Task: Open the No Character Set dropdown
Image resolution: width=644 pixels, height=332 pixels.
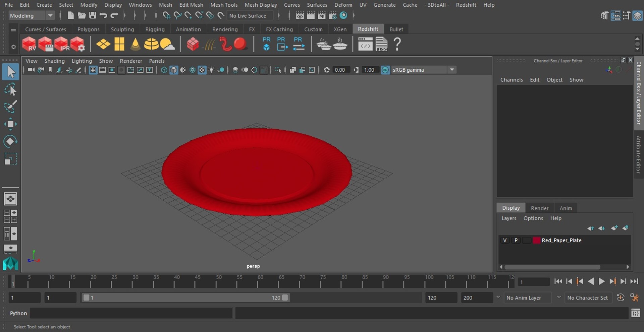Action: pos(588,297)
